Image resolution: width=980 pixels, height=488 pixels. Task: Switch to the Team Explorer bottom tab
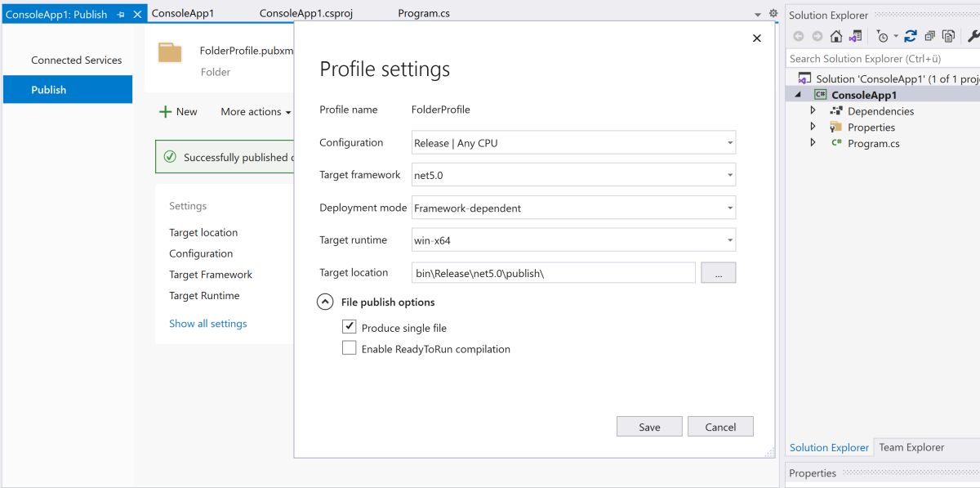(911, 447)
